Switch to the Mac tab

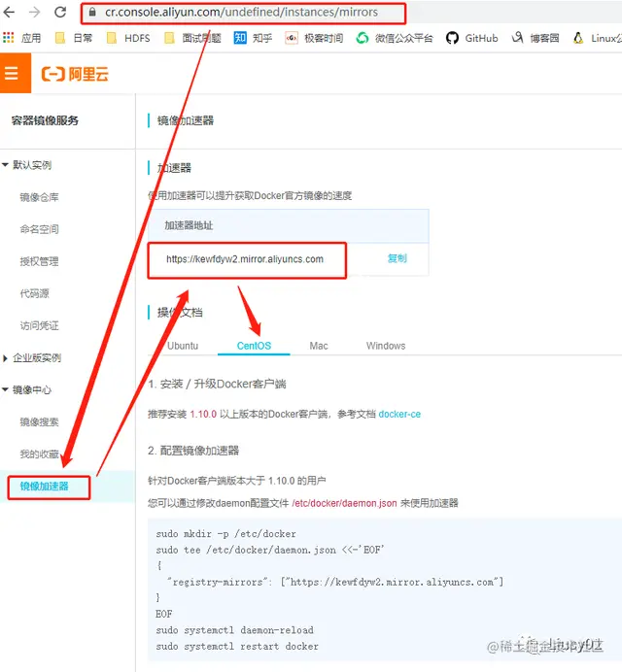(x=319, y=346)
